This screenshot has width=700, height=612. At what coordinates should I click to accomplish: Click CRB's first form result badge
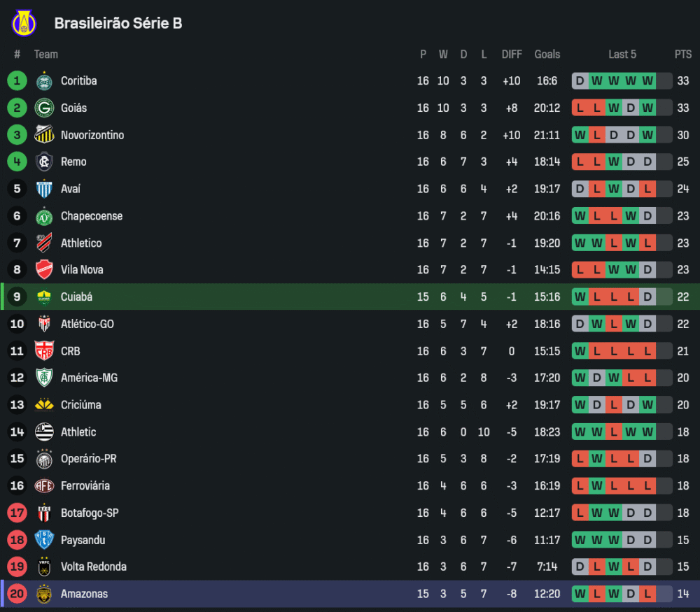point(580,351)
